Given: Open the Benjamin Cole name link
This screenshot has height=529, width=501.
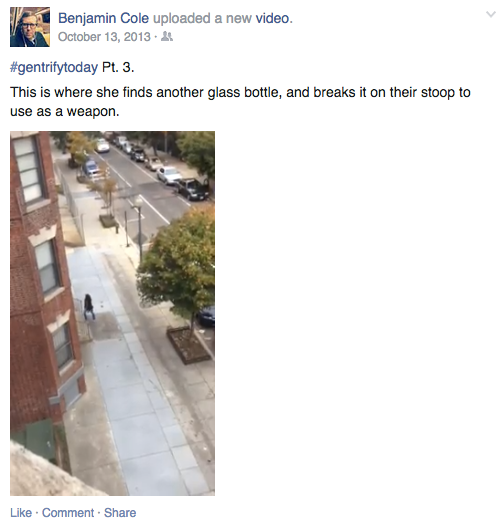Looking at the screenshot, I should tap(103, 18).
